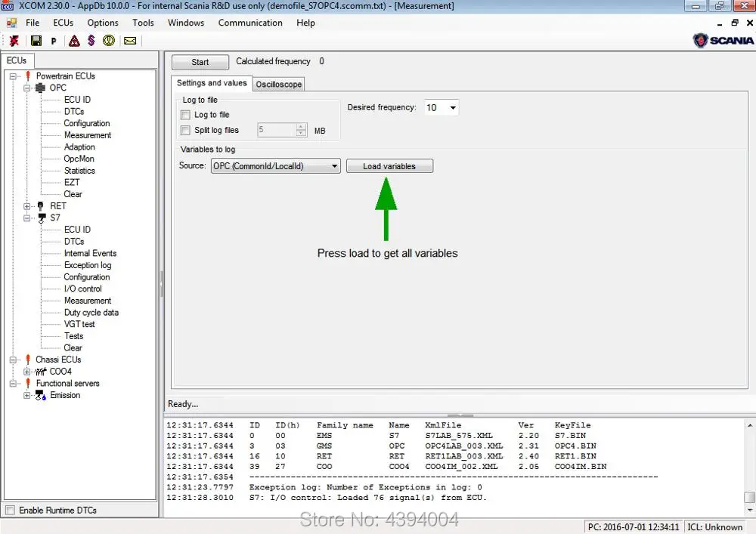Click the yellow circular gauge icon
This screenshot has height=534, width=756.
tap(110, 41)
